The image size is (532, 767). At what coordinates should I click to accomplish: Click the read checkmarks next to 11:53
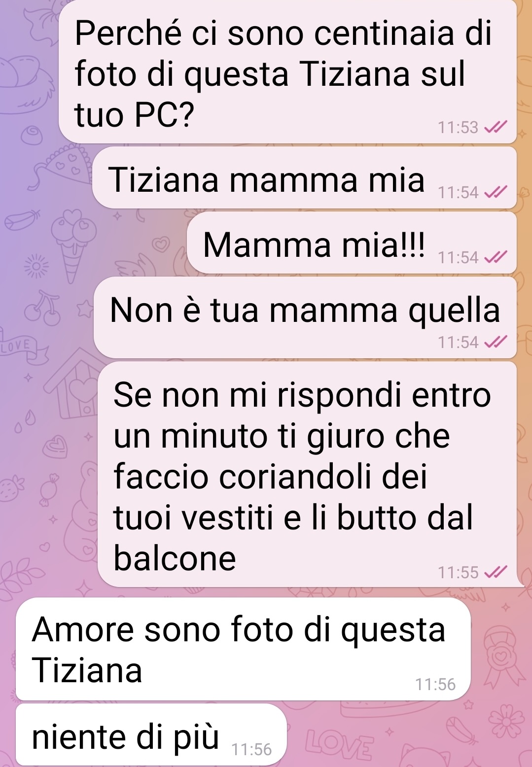coord(496,128)
